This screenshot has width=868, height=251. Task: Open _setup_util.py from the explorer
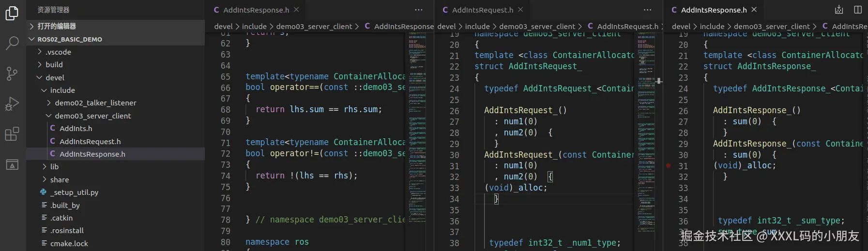tap(116, 192)
